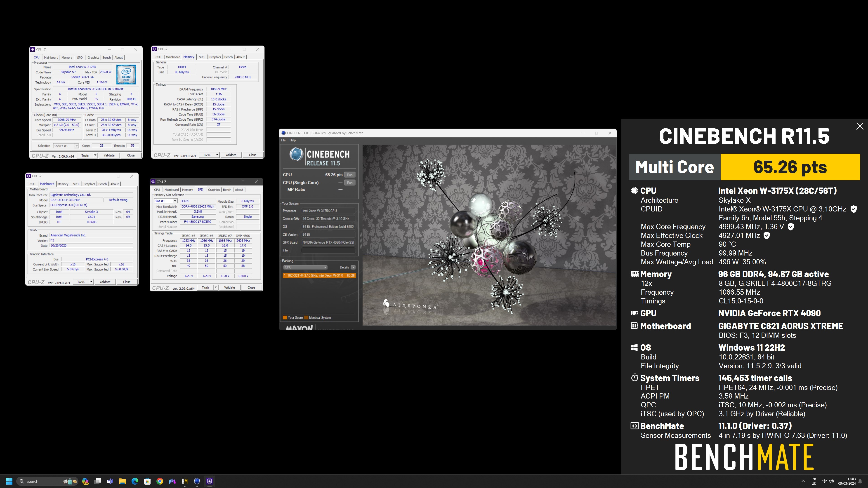This screenshot has height=488, width=868.
Task: Click the DRAM Frequency value 1066.9 MHz
Action: point(218,89)
